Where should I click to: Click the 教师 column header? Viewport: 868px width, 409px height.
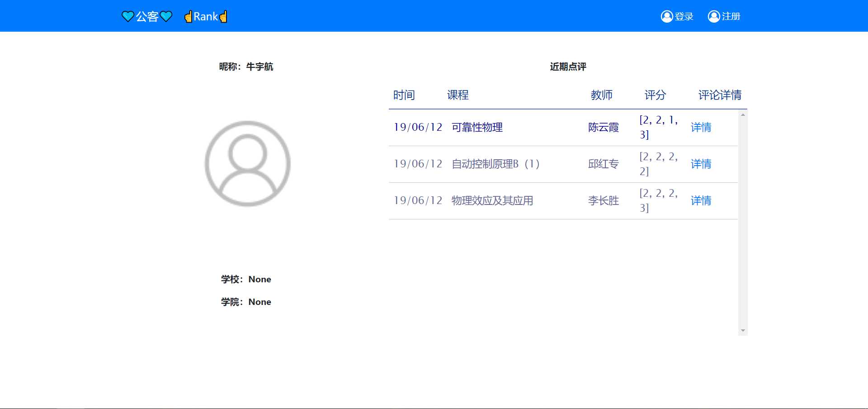click(602, 95)
